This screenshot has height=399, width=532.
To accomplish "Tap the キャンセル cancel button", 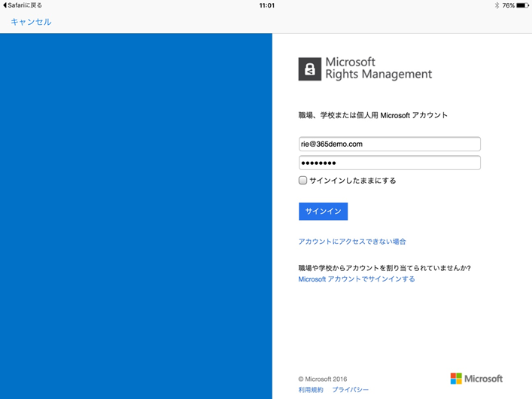I will coord(31,22).
